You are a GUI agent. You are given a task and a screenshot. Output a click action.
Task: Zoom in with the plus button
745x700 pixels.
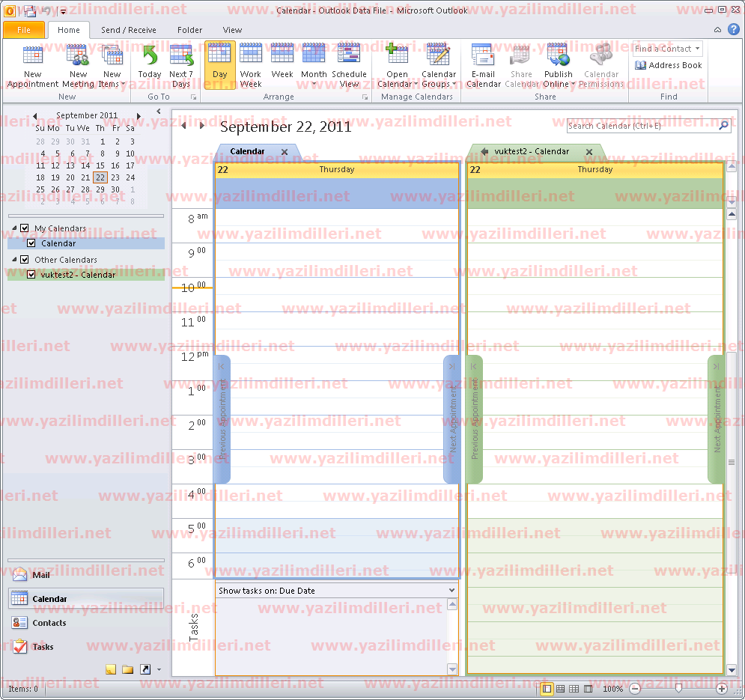tap(722, 689)
